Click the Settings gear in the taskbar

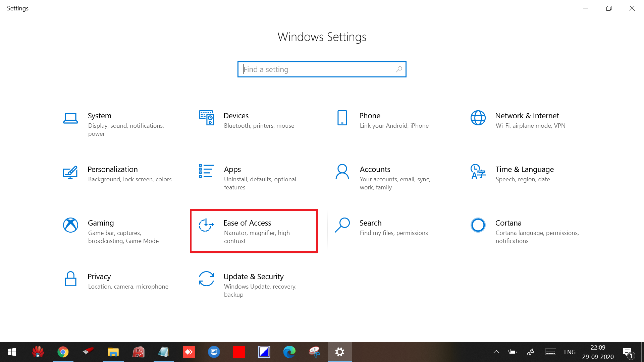[340, 352]
